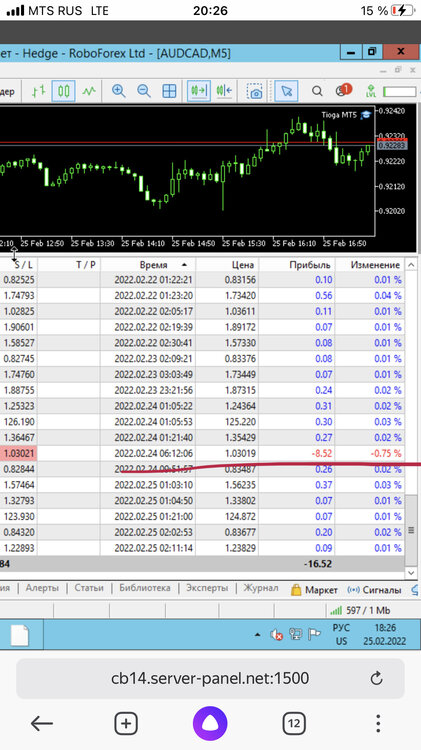
Task: Show hidden tray icons arrow
Action: coord(257,635)
